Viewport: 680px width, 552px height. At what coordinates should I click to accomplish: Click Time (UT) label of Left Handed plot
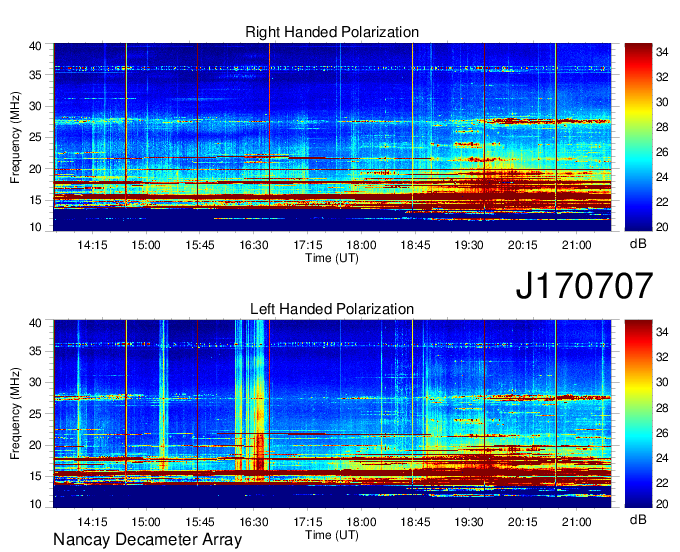click(x=332, y=535)
